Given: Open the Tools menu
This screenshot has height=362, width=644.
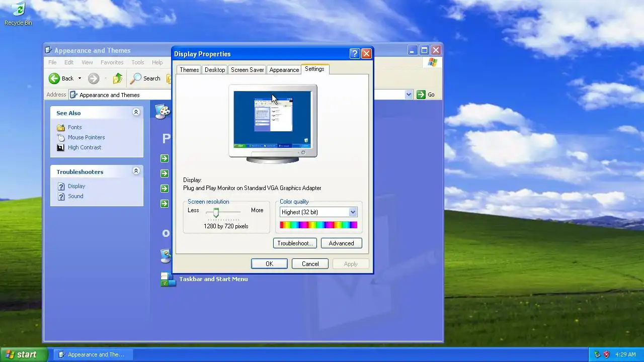Looking at the screenshot, I should tap(138, 62).
